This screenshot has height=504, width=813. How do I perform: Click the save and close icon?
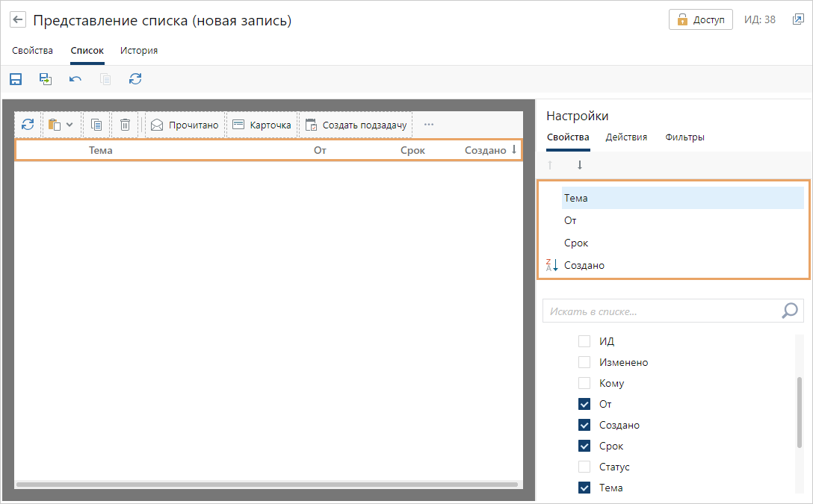click(x=46, y=79)
